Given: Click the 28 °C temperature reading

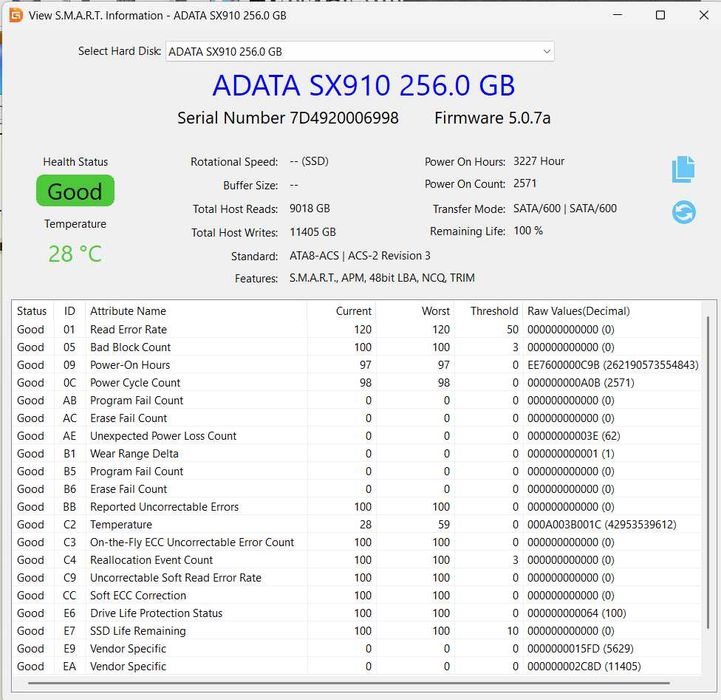Looking at the screenshot, I should (75, 253).
